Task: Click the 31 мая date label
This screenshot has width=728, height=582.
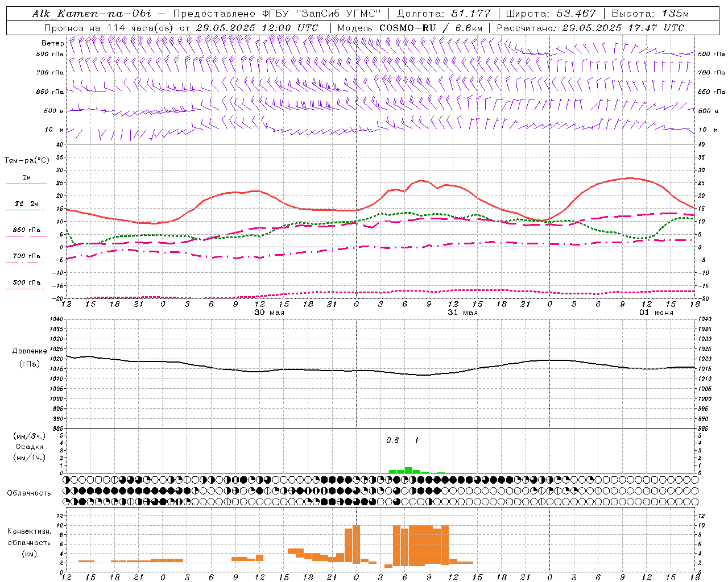Action: click(462, 313)
